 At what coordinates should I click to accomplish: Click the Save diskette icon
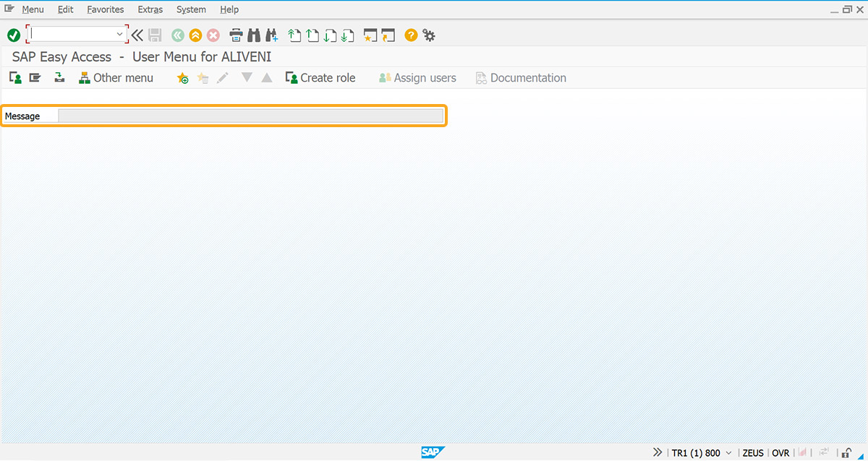155,35
